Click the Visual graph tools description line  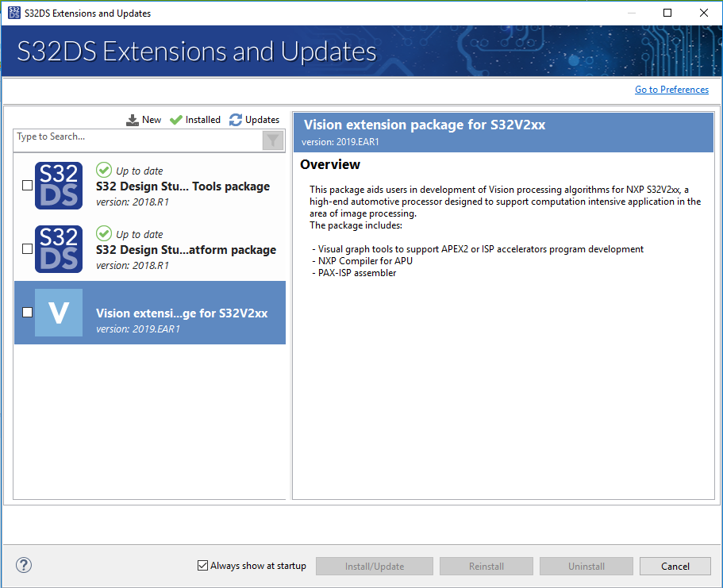point(478,249)
